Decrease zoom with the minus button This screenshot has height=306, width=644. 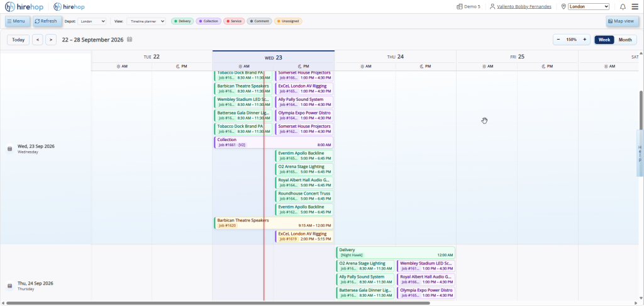click(x=558, y=40)
